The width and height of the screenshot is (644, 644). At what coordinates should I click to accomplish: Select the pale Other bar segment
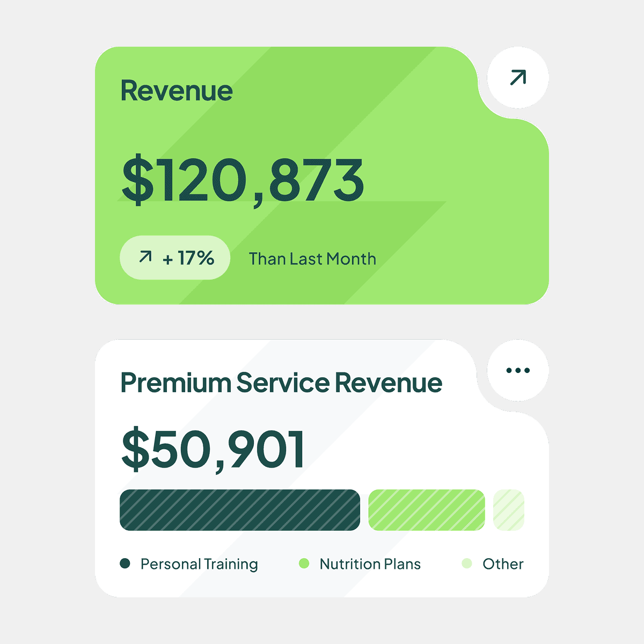[509, 510]
